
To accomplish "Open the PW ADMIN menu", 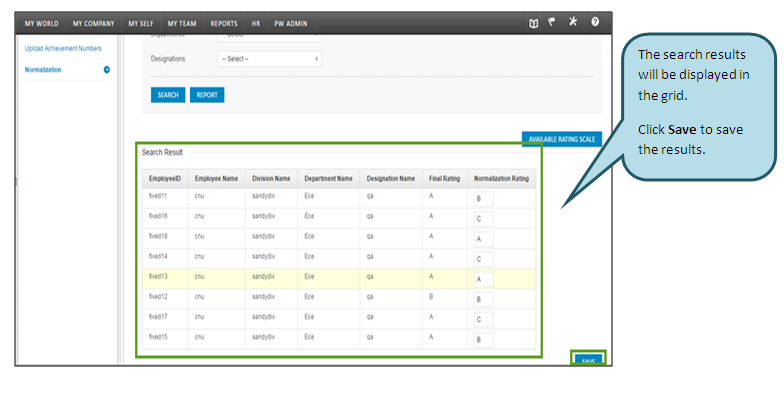I will coord(290,24).
